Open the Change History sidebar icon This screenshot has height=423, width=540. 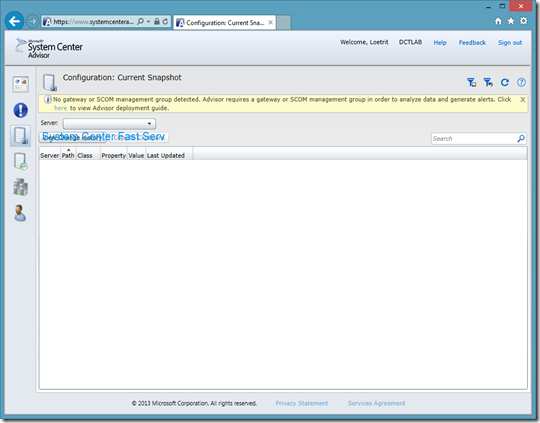(21, 161)
